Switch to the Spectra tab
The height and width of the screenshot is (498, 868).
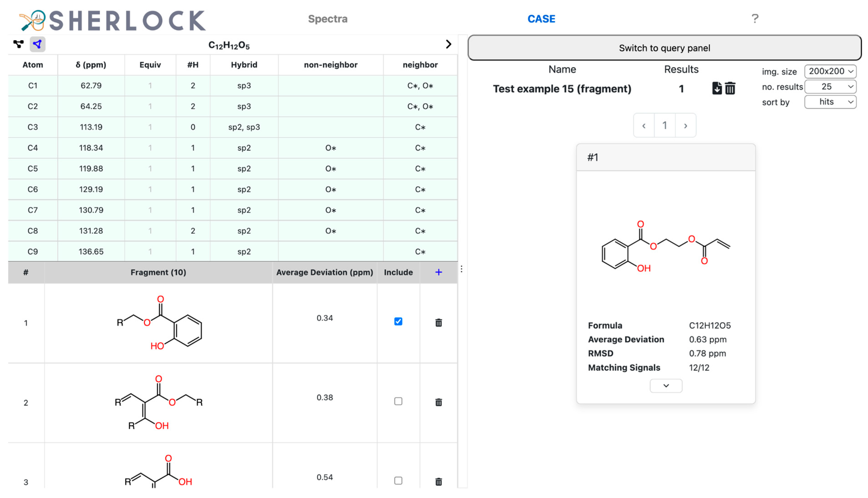[328, 19]
